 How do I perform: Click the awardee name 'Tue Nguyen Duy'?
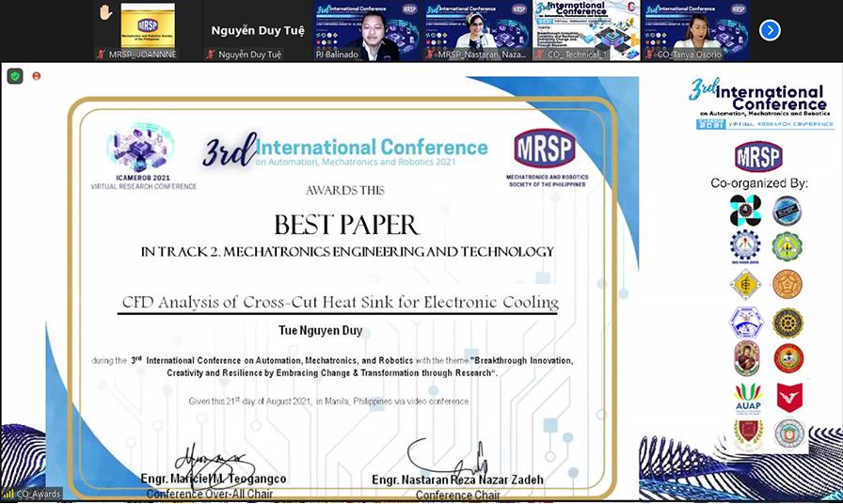pyautogui.click(x=321, y=330)
